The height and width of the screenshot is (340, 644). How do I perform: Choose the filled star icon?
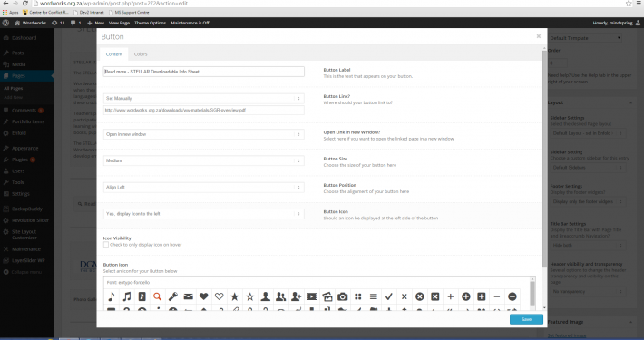tap(235, 296)
